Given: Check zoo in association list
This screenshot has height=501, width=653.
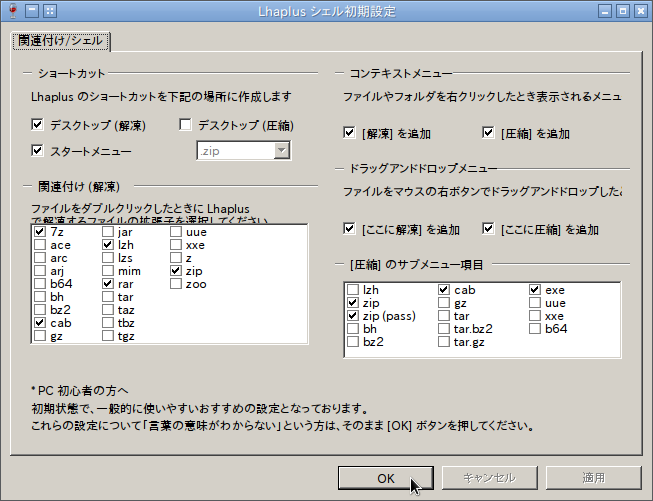Looking at the screenshot, I should click(176, 284).
